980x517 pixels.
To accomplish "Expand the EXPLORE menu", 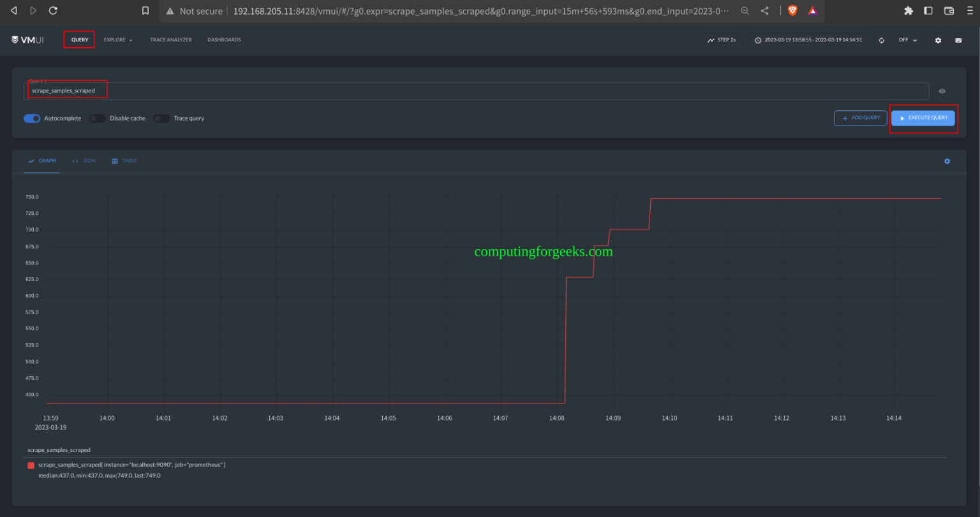I will point(117,39).
